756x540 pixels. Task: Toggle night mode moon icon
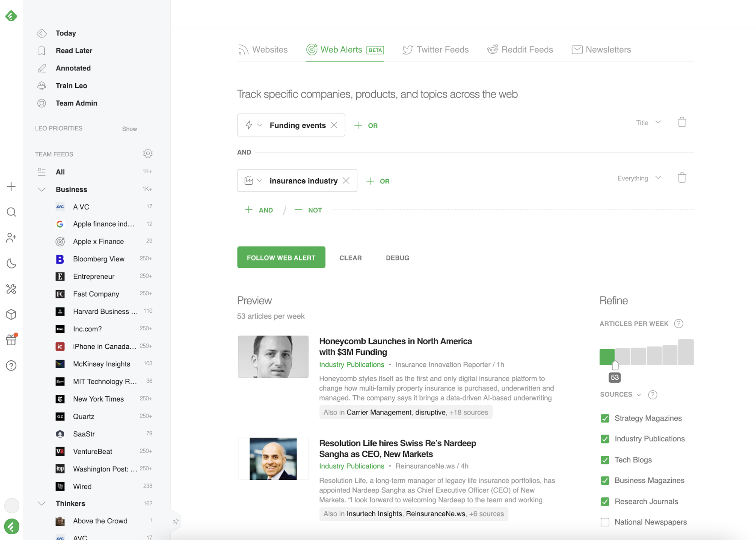(11, 264)
